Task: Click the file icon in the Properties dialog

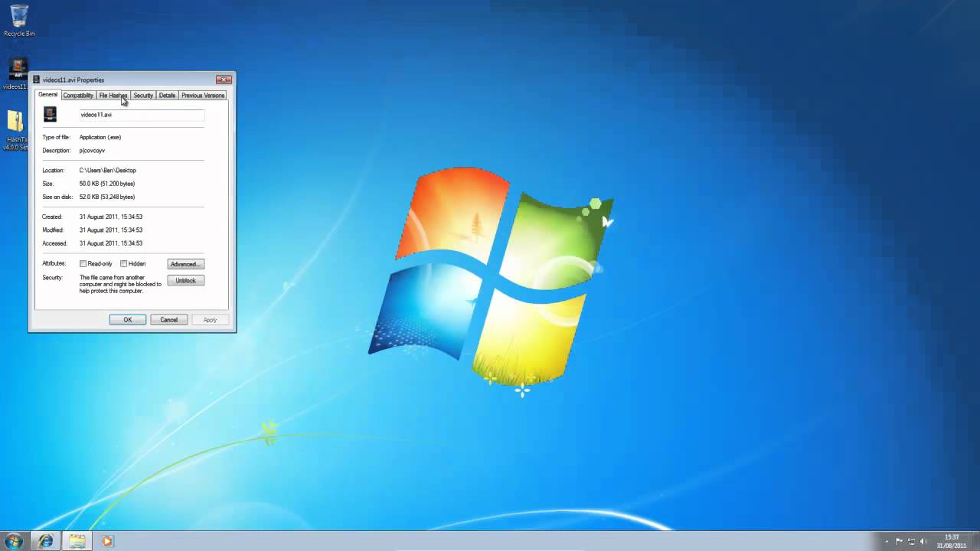Action: pos(50,115)
